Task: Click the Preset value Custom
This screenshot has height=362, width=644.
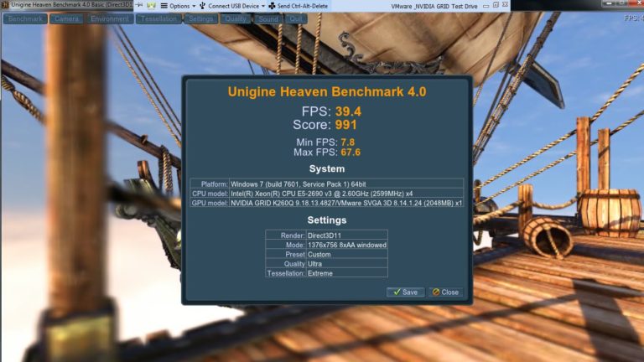Action: tap(319, 254)
